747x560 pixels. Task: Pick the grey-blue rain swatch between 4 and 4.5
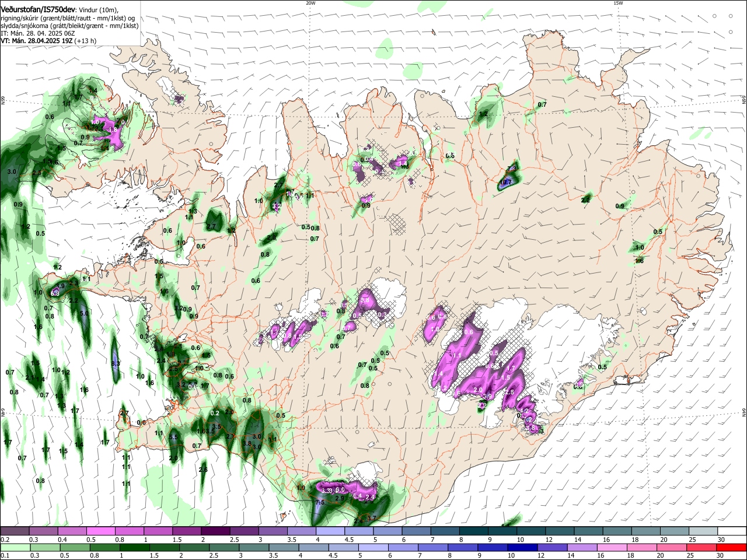tap(314, 547)
